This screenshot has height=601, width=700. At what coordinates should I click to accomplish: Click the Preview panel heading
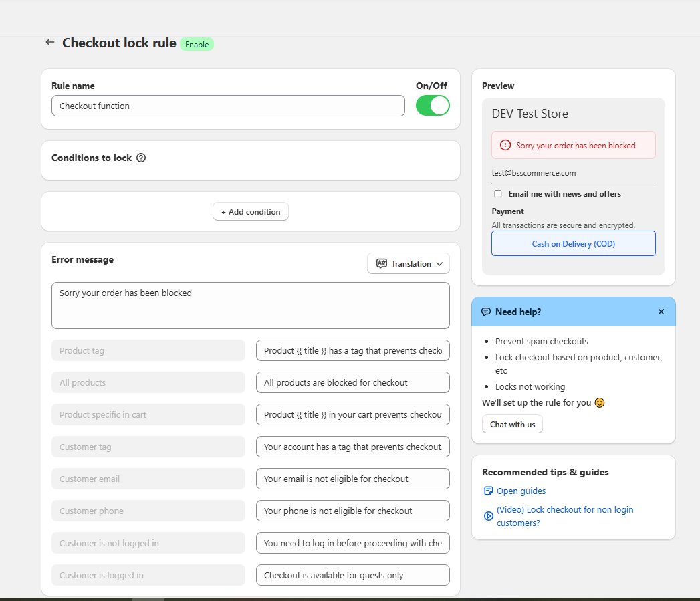pyautogui.click(x=498, y=86)
